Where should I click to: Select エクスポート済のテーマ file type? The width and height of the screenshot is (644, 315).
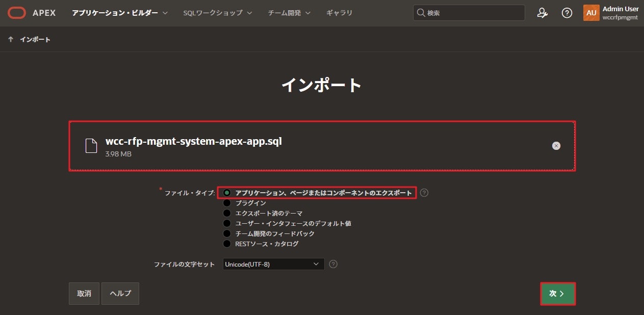(226, 213)
